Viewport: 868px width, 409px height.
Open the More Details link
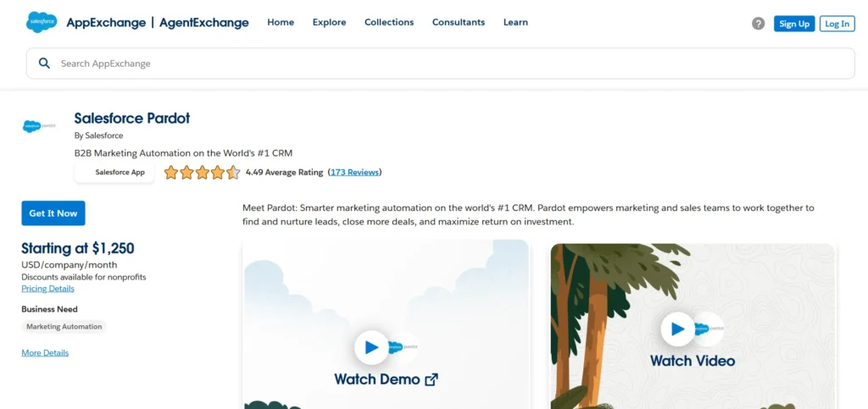point(45,352)
